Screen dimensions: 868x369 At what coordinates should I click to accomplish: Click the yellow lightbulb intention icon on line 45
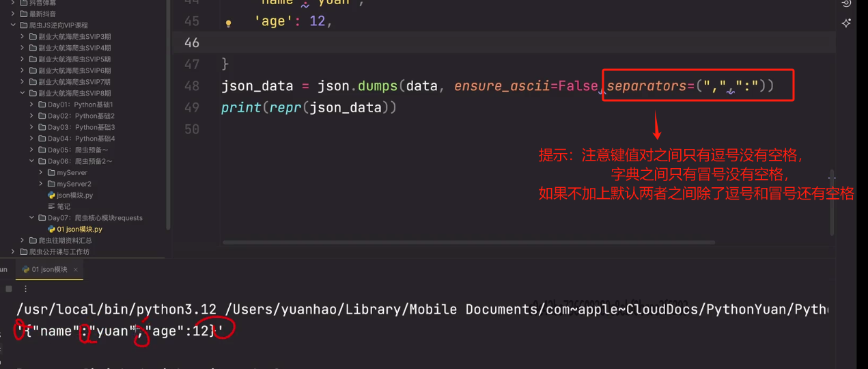point(228,23)
